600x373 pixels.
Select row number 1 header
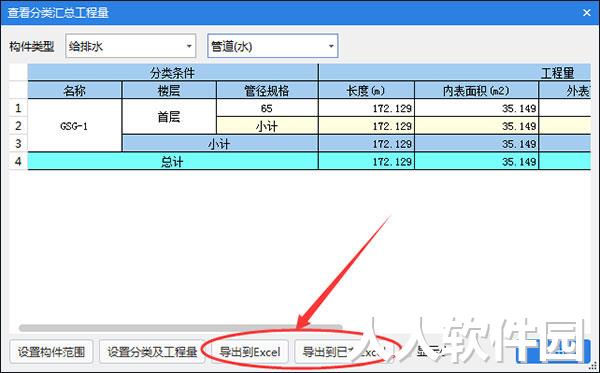click(x=18, y=108)
